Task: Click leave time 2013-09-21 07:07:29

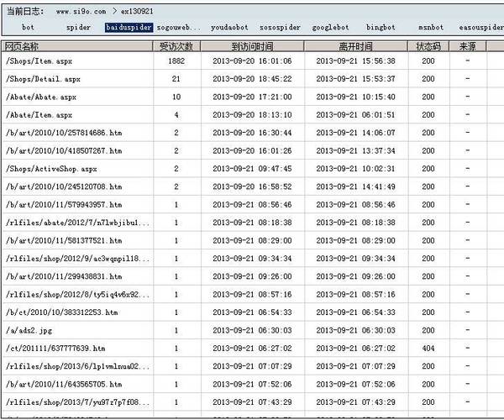Action: click(356, 366)
